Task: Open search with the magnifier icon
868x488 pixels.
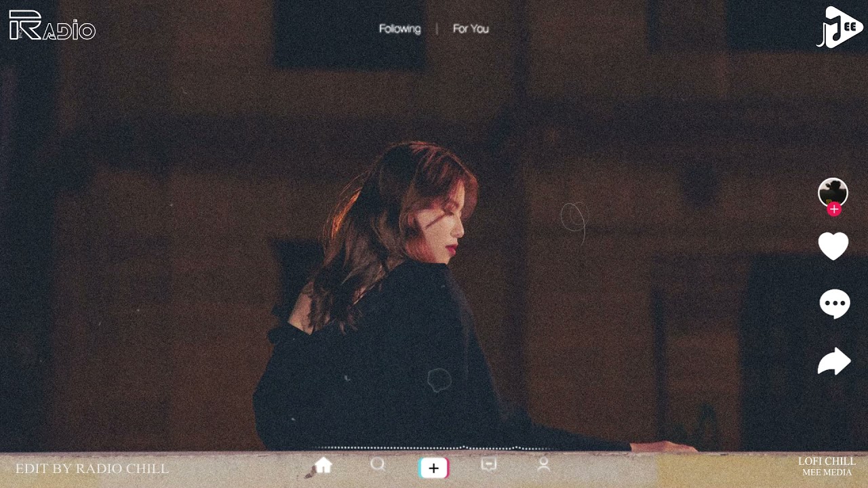Action: point(378,465)
